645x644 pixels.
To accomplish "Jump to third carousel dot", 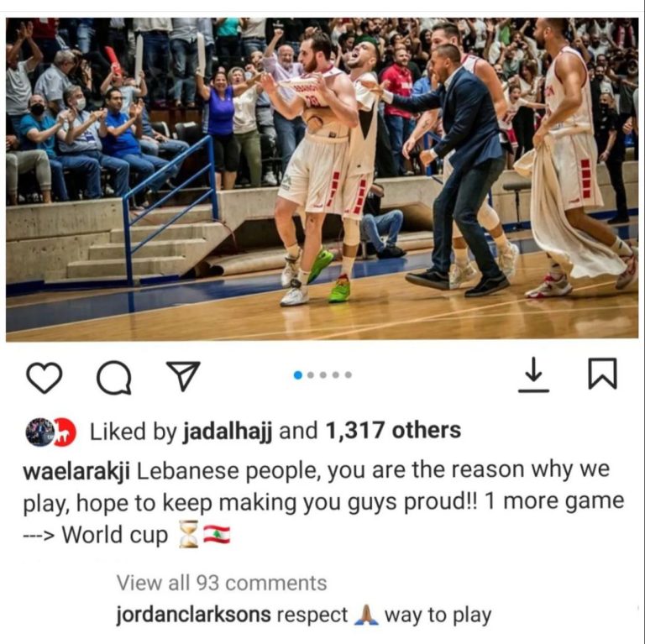I will 323,374.
